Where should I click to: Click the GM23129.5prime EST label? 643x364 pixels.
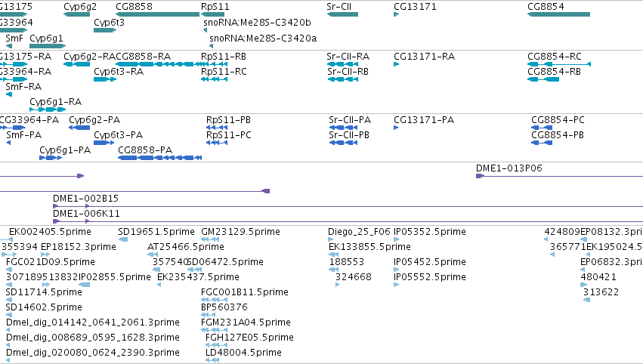click(x=240, y=232)
